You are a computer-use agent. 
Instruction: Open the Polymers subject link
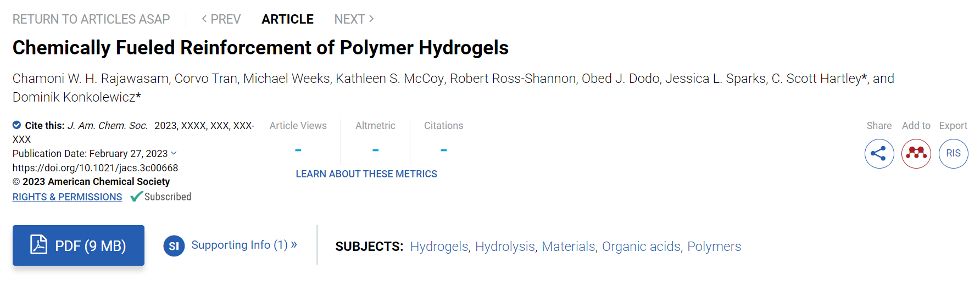pos(714,247)
